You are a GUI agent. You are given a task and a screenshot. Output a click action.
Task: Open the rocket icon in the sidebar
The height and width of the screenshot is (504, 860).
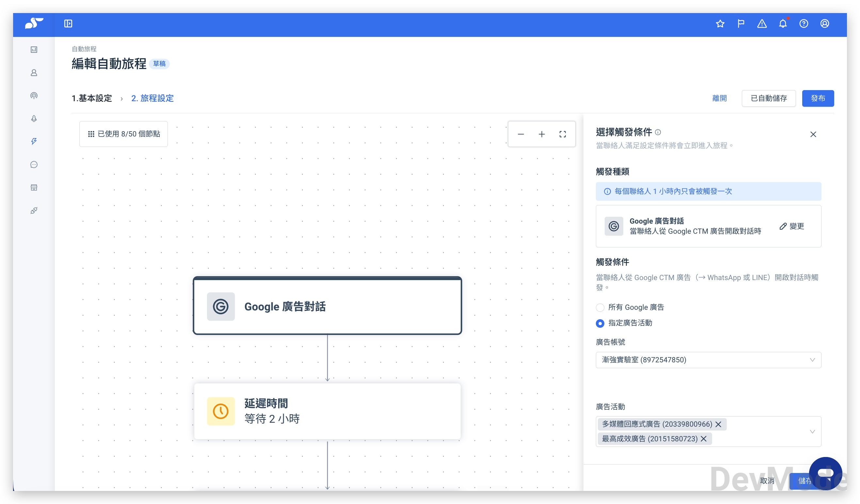pyautogui.click(x=34, y=118)
